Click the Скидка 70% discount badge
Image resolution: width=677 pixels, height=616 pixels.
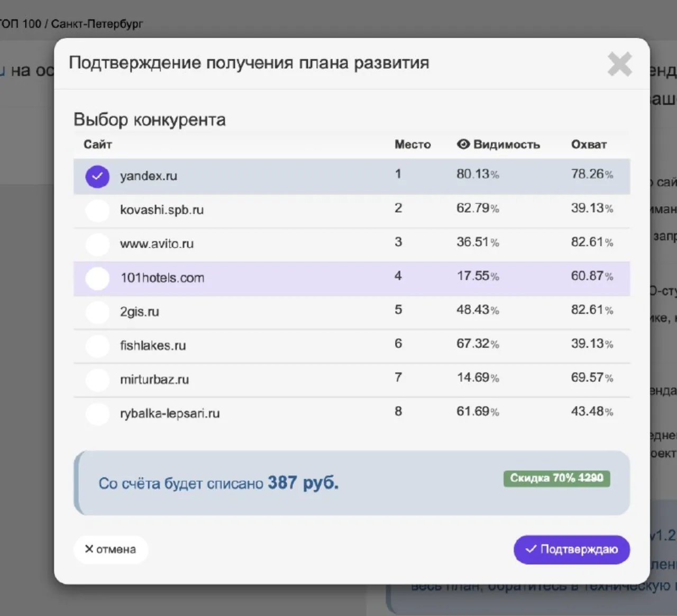coord(556,478)
